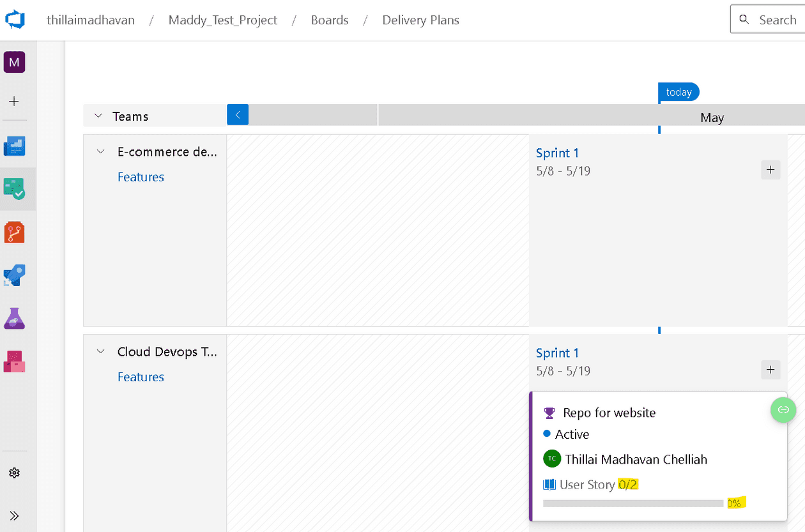Open Boards breadcrumb
The height and width of the screenshot is (532, 805).
(330, 20)
